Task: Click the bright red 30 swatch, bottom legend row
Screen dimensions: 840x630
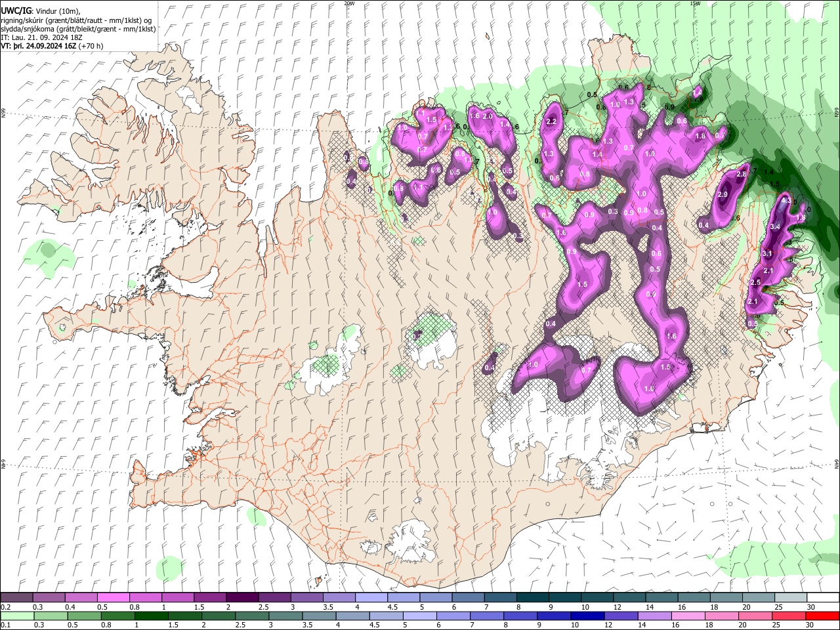Action: 823,616
